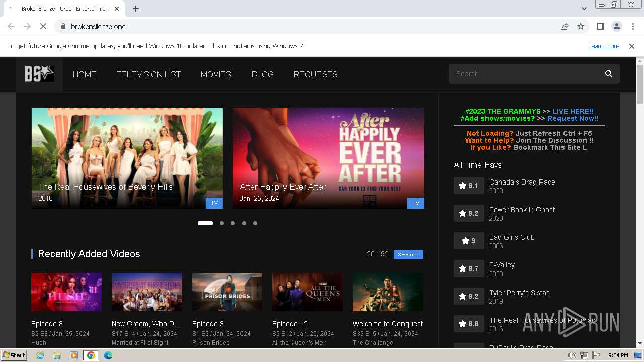The width and height of the screenshot is (644, 362).
Task: Bookmark this page with star icon
Action: [x=581, y=26]
